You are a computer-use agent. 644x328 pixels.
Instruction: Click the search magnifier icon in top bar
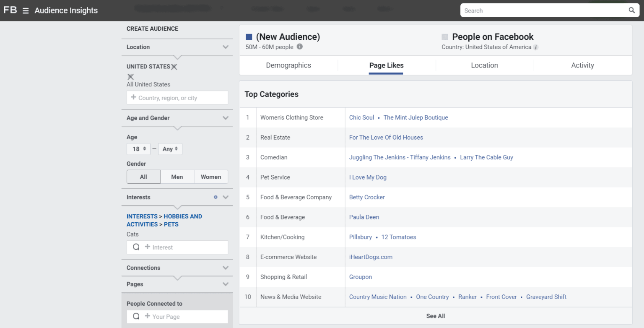[x=631, y=10]
